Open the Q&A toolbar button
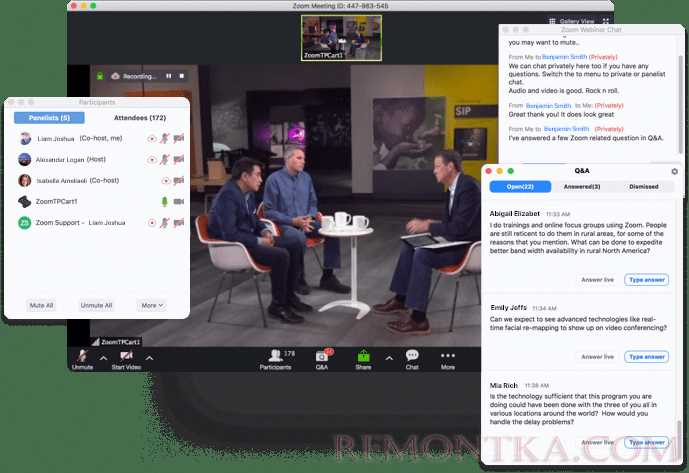This screenshot has height=473, width=689. click(x=322, y=360)
